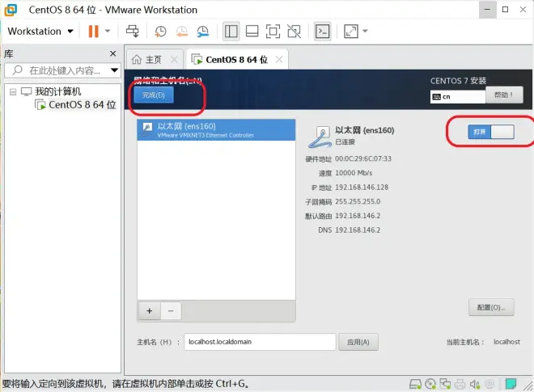Screen dimensions: 534x392
Task: Select My Computer (我的计算机) in the library tree
Action: [x=58, y=91]
